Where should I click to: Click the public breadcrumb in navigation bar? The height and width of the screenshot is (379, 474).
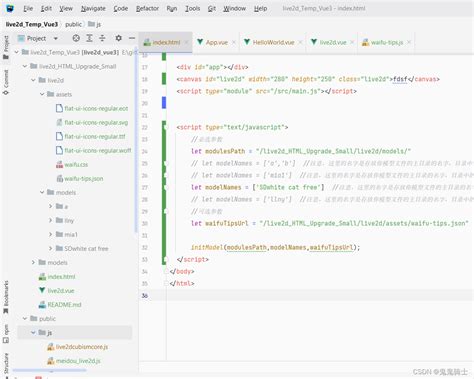(73, 24)
